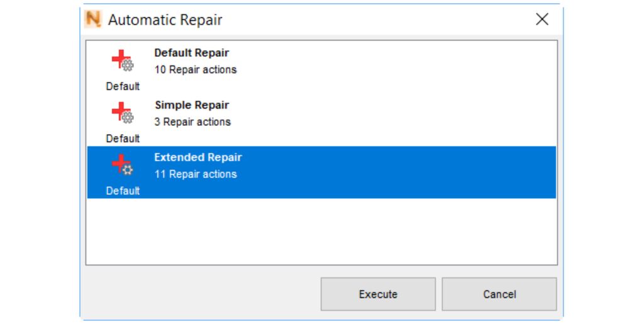Close the Automatic Repair dialog
This screenshot has width=644, height=324.
point(542,20)
